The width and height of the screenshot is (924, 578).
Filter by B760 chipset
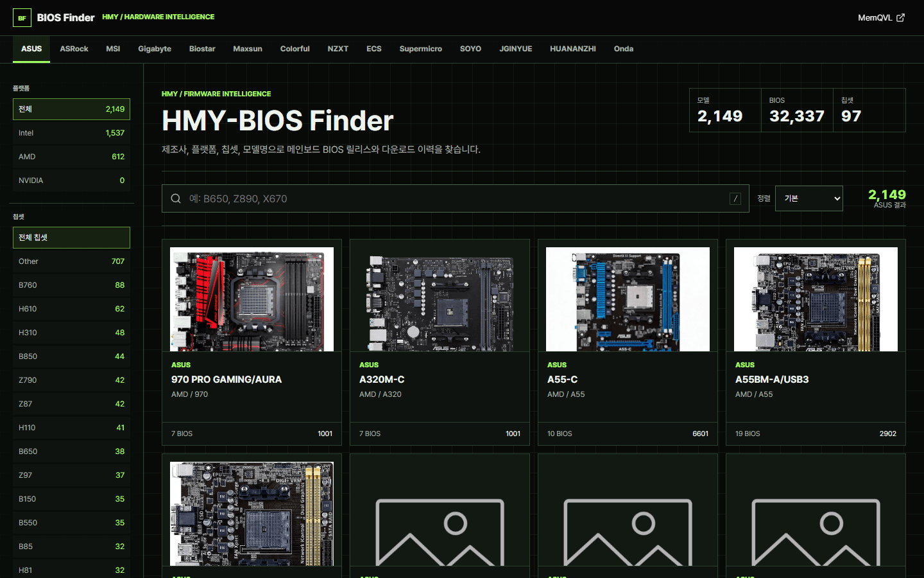[71, 285]
